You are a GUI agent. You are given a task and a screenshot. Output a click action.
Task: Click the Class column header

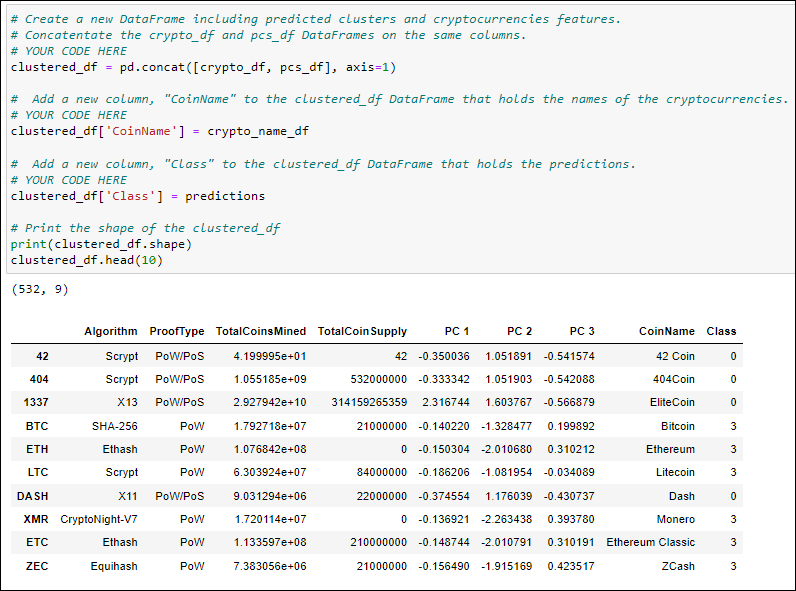point(721,331)
